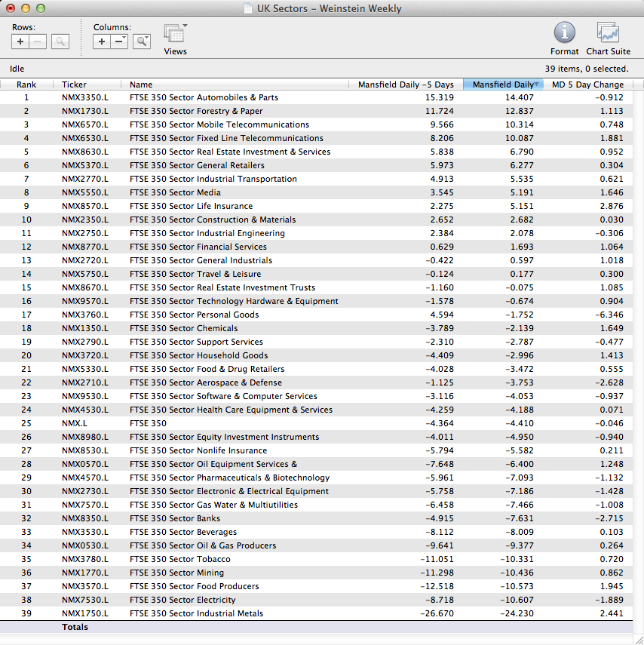
Task: Click the document proxy icon in title bar
Action: click(x=248, y=9)
